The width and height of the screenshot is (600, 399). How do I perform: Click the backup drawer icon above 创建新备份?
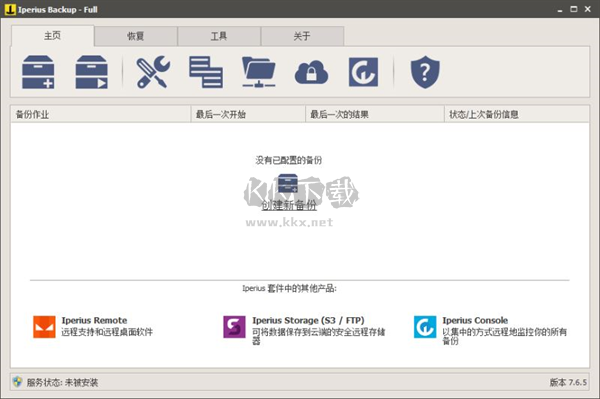coord(288,184)
